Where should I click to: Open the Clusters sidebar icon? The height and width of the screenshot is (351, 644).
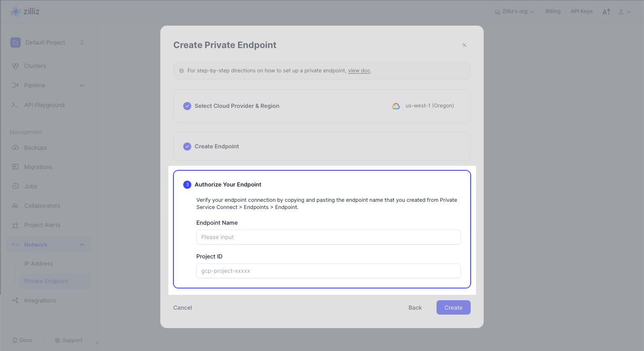point(15,66)
